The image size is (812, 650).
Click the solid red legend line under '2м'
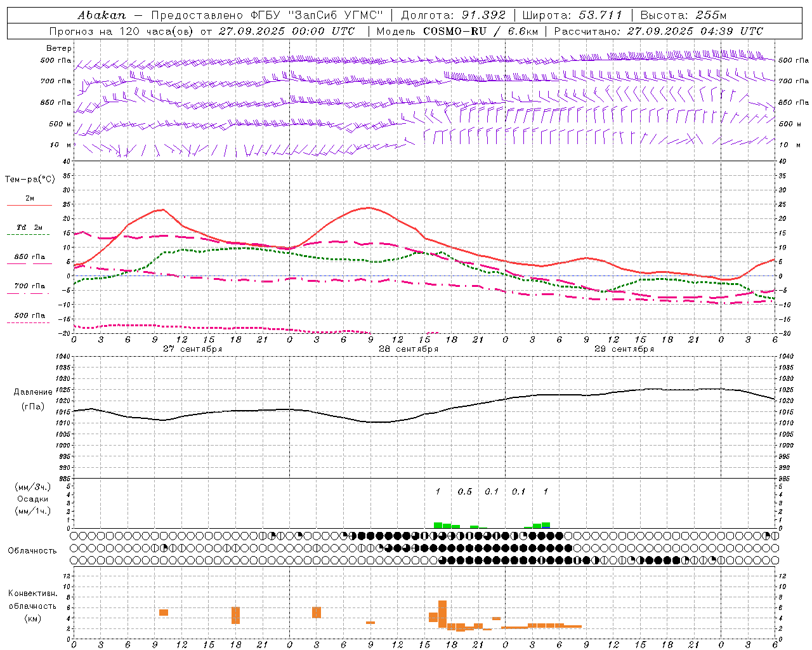(x=29, y=206)
